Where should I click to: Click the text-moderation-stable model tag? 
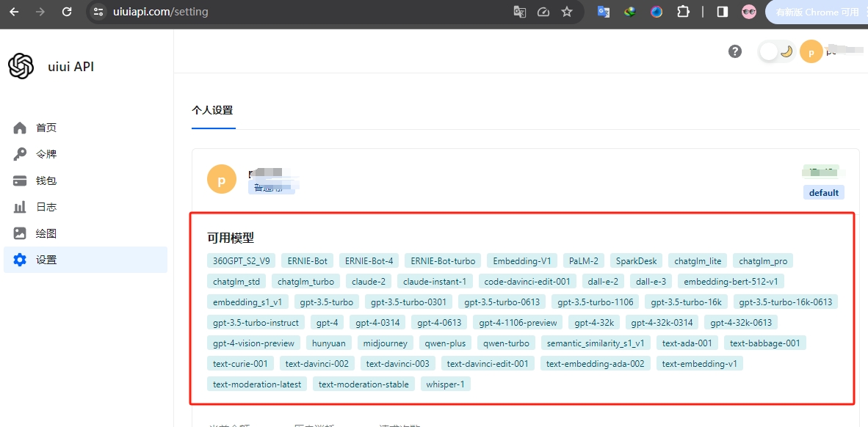(x=364, y=384)
